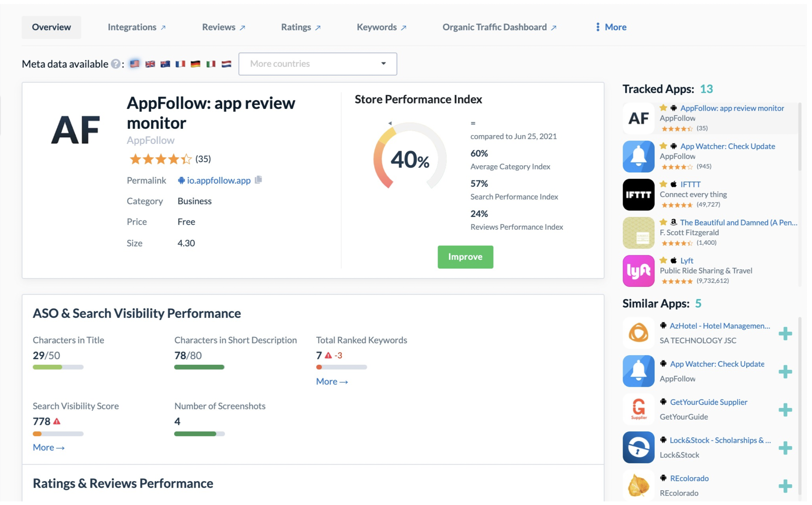Add AzHotel with the plus icon
Image resolution: width=812 pixels, height=505 pixels.
pos(785,334)
